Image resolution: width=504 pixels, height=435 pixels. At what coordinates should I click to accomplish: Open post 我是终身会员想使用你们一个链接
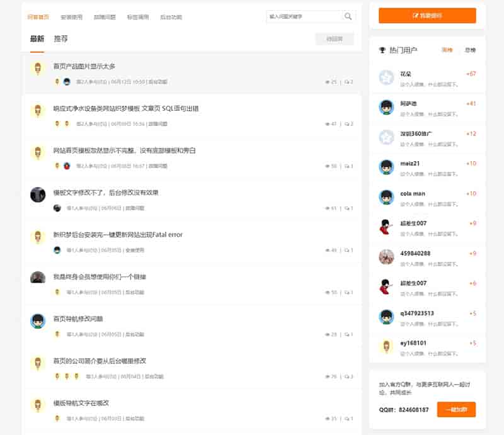point(100,277)
